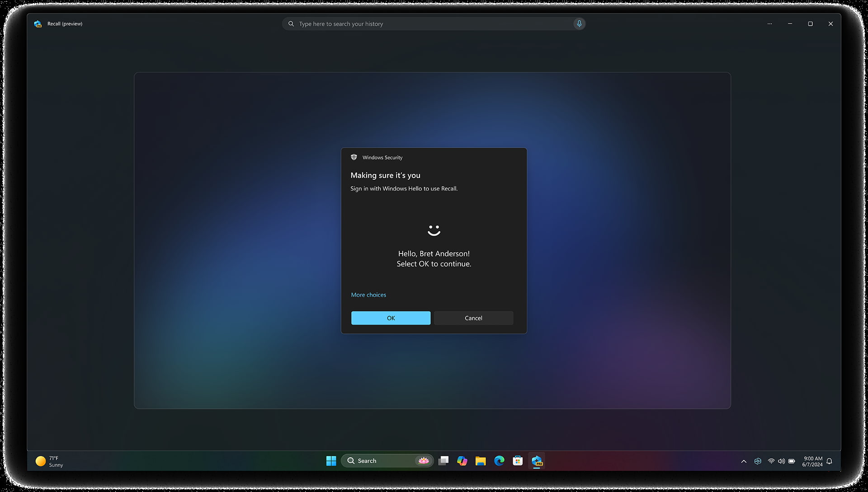Click the Windows Hello smiley face icon

point(434,230)
